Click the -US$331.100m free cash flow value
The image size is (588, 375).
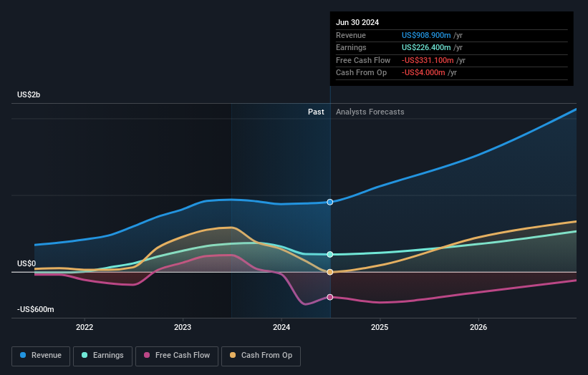(428, 60)
